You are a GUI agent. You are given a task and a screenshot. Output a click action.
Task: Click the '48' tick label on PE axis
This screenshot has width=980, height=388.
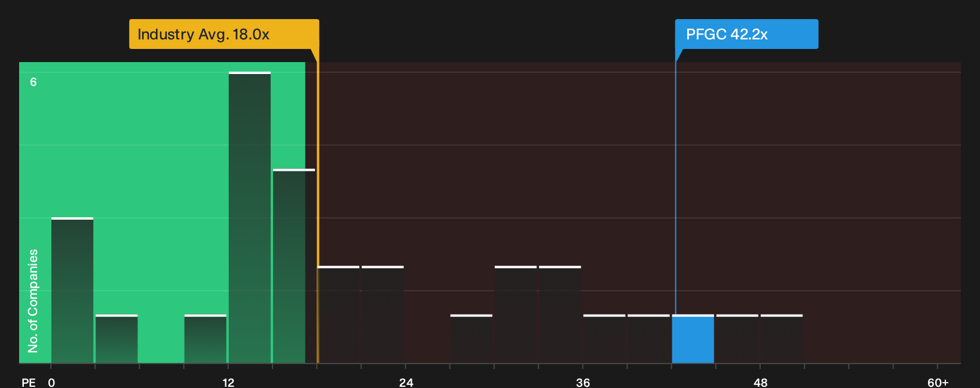761,383
